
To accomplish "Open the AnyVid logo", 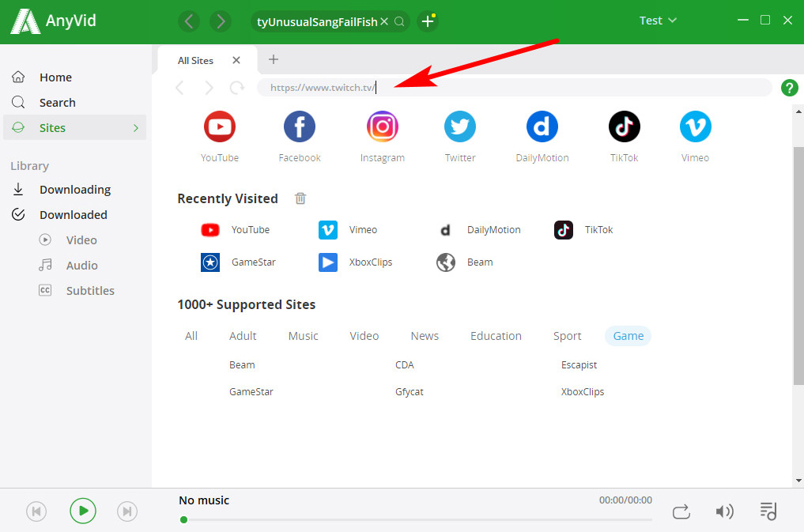I will pos(53,21).
